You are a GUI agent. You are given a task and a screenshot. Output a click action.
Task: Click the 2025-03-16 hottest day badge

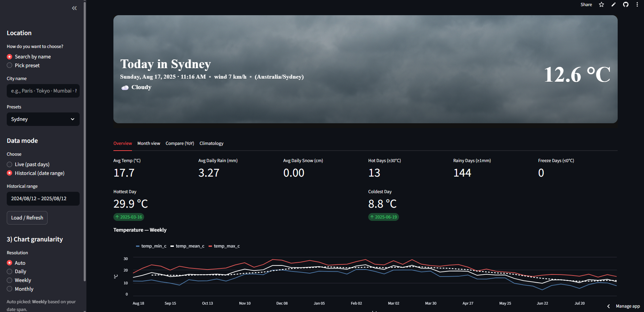click(x=129, y=217)
